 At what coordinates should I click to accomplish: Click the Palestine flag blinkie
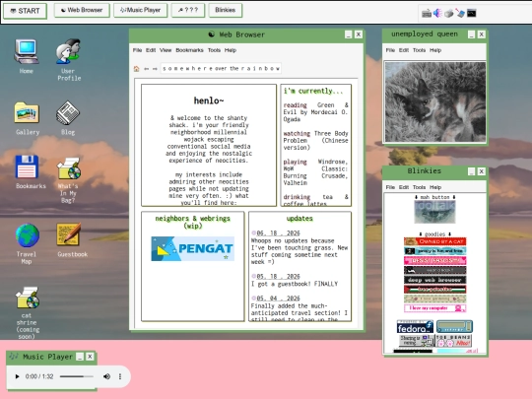(x=435, y=290)
